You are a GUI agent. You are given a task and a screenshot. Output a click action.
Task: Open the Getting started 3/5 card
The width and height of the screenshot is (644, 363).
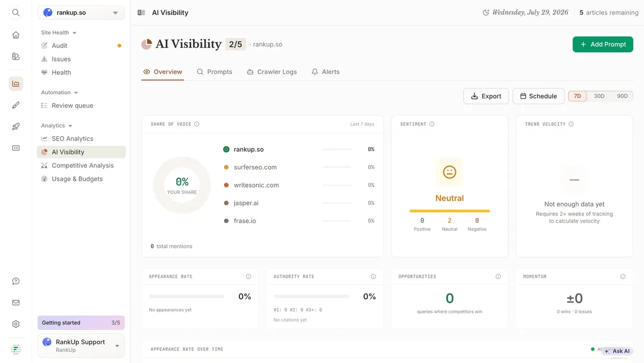click(81, 323)
